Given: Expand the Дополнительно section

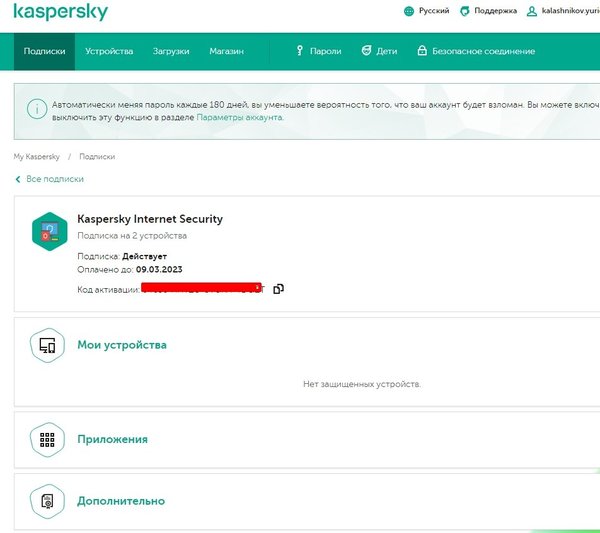Looking at the screenshot, I should point(121,501).
